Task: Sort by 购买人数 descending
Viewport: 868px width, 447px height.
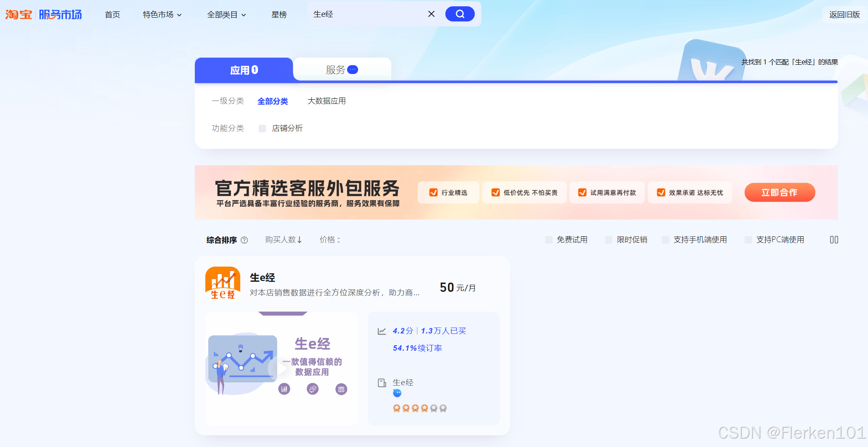Action: pos(284,240)
